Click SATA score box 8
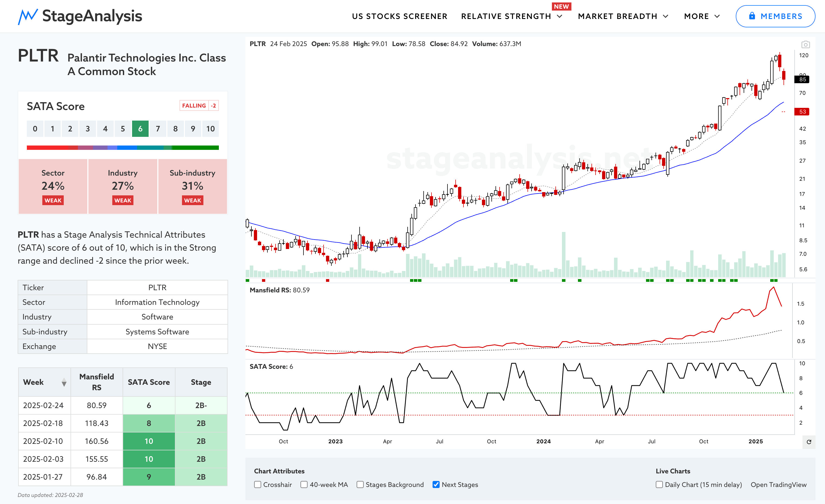Screen dimensions: 825x504 (x=175, y=129)
